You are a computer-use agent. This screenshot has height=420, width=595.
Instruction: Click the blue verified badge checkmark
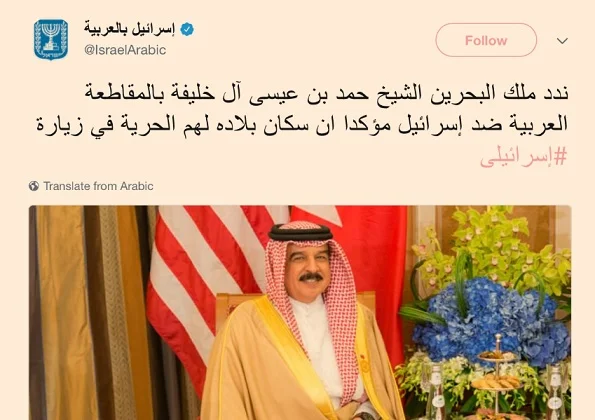click(187, 29)
